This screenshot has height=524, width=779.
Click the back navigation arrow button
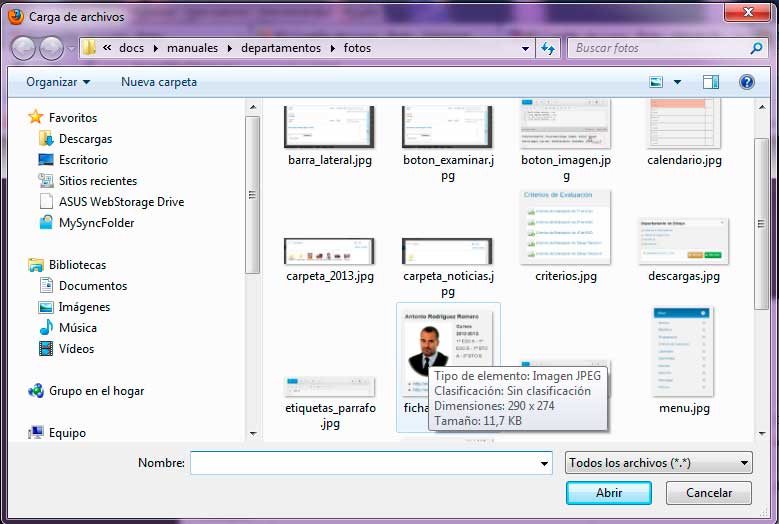(24, 48)
